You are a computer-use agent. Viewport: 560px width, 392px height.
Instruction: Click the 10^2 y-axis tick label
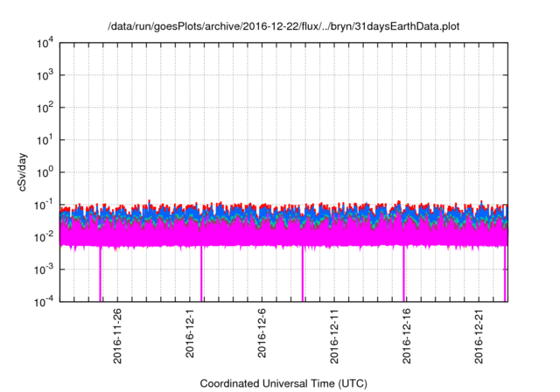coord(45,108)
